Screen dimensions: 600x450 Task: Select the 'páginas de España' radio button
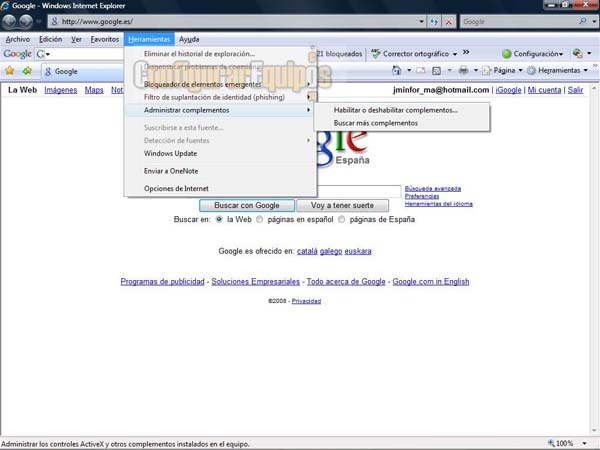[x=341, y=219]
